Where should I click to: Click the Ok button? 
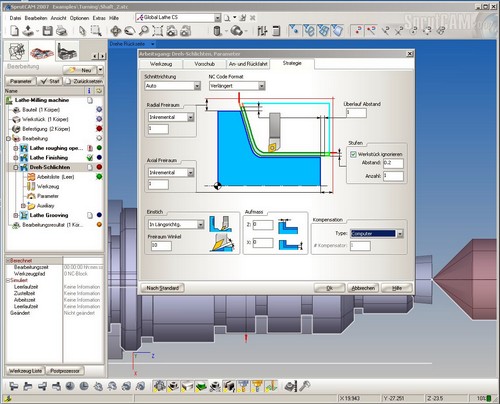click(x=329, y=288)
